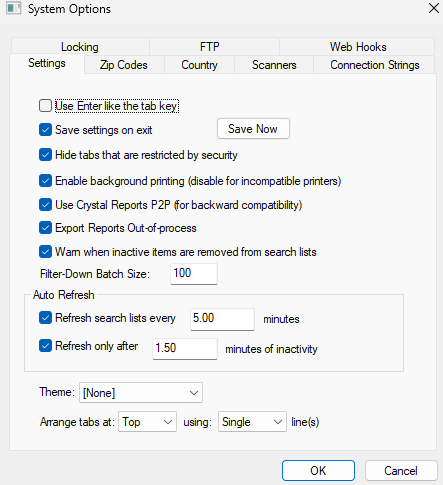The image size is (443, 485).
Task: Confirm with the OK button
Action: [x=318, y=471]
